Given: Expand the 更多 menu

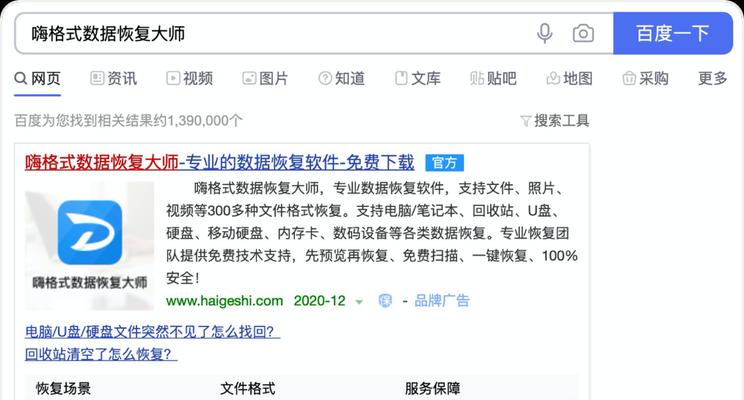Looking at the screenshot, I should (713, 78).
